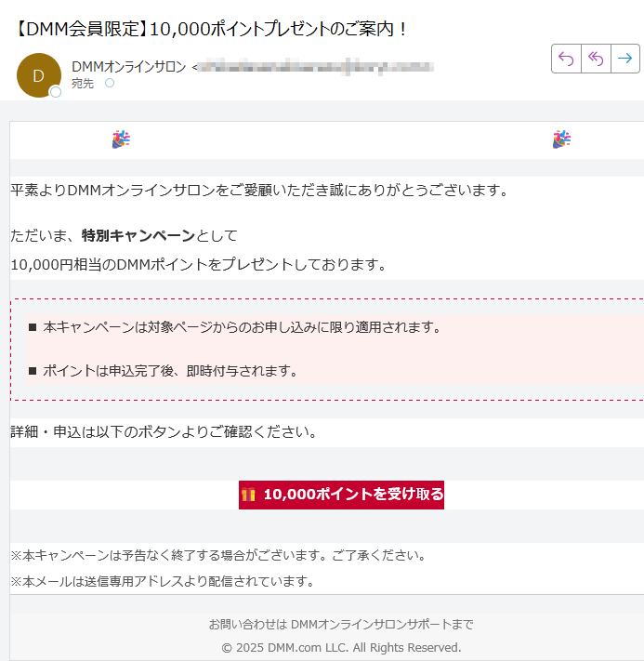Click the Forward arrow icon
The image size is (644, 661).
coord(625,59)
